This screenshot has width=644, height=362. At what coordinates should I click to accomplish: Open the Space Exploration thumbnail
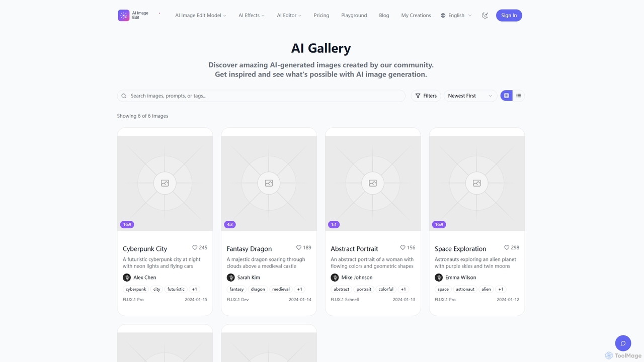coord(477,184)
